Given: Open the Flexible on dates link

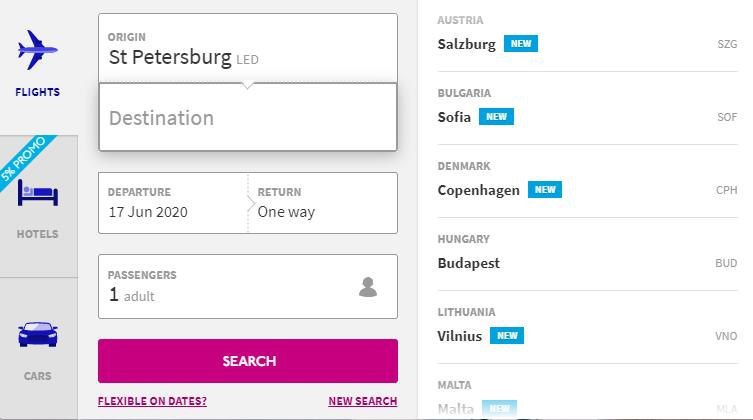Looking at the screenshot, I should click(152, 401).
